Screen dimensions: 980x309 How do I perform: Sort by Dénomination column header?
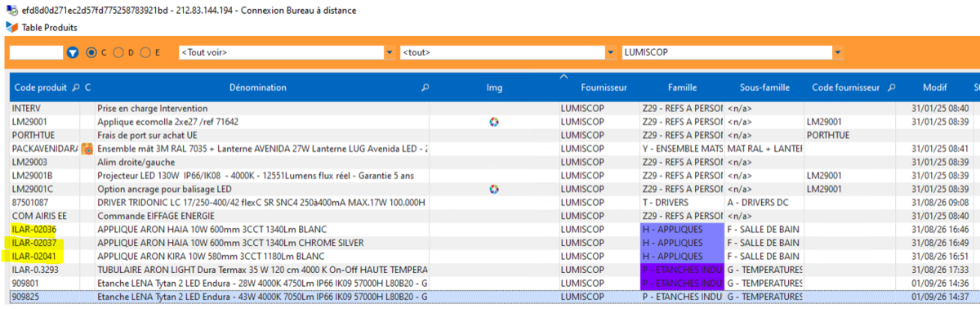(258, 87)
